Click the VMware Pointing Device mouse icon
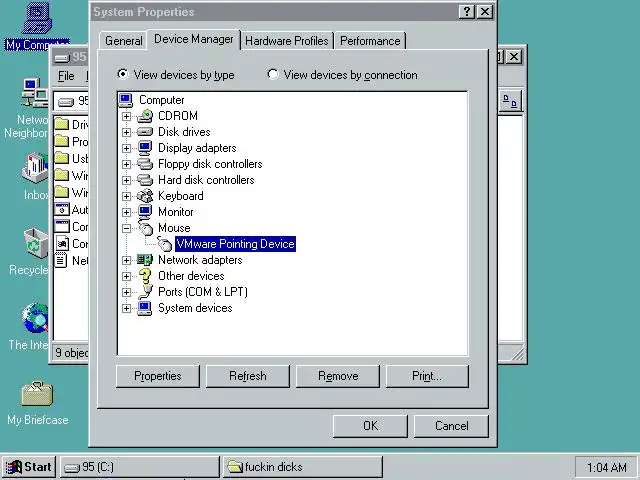640x480 pixels. click(x=164, y=244)
